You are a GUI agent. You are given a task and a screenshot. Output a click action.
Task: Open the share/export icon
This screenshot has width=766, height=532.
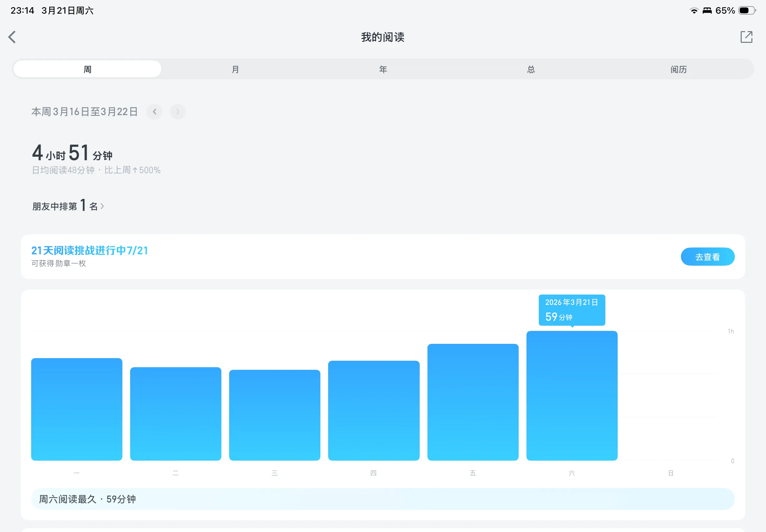(746, 37)
